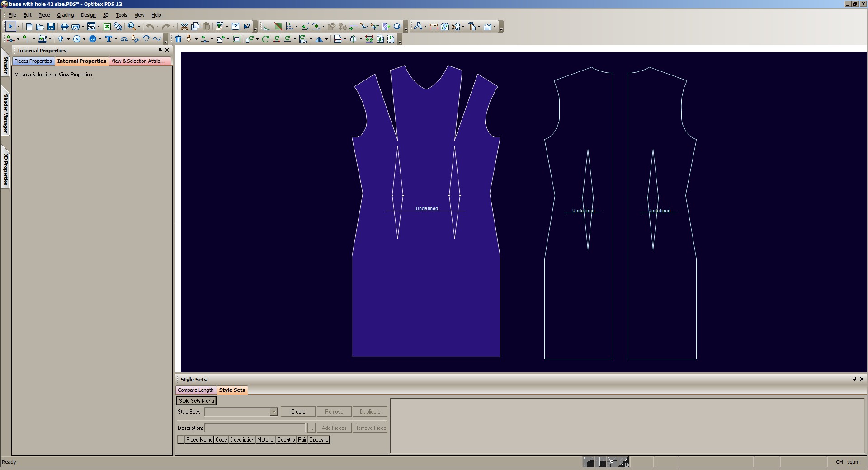Screen dimensions: 868x470
Task: Expand dropdown arrow beside the zoom tool
Action: click(139, 26)
